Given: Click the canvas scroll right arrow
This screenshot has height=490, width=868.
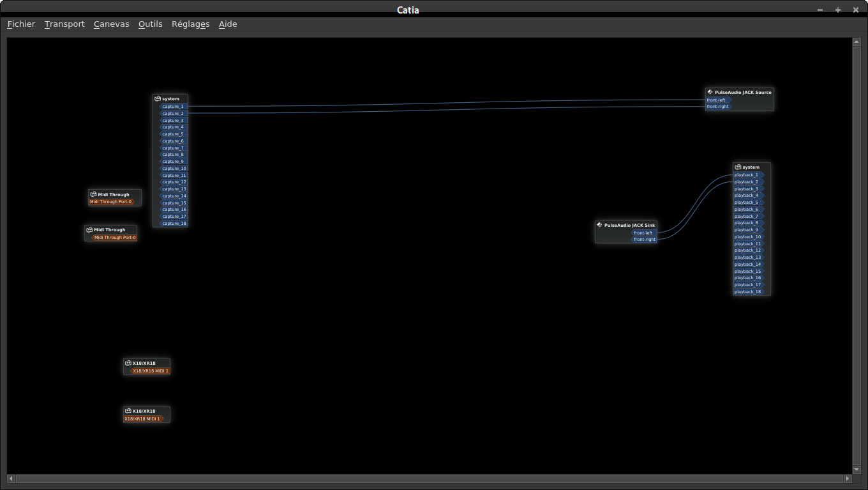Looking at the screenshot, I should [x=848, y=478].
